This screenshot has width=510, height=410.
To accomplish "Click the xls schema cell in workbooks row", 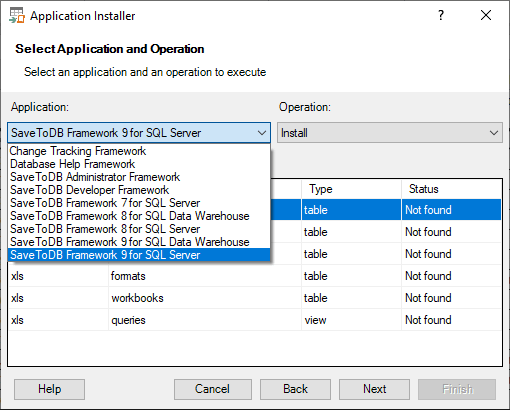I will tap(58, 298).
